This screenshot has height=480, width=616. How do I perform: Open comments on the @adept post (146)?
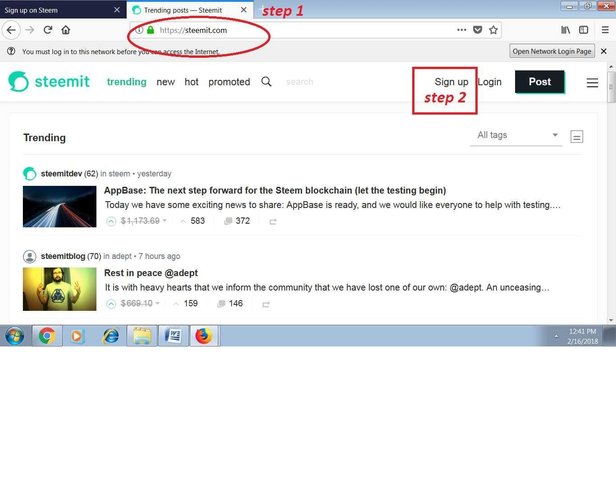point(230,303)
